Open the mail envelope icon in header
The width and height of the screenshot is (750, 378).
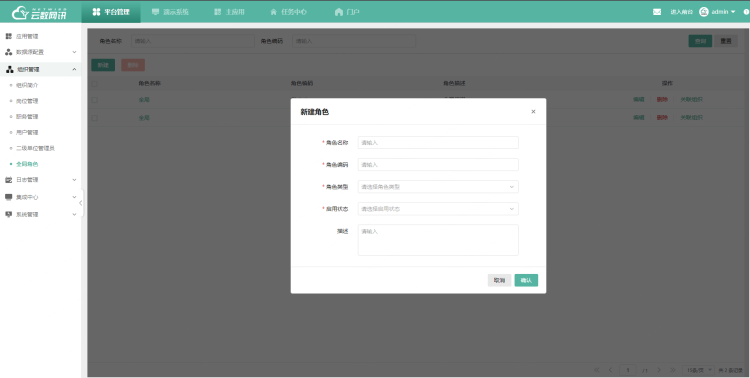pos(657,12)
